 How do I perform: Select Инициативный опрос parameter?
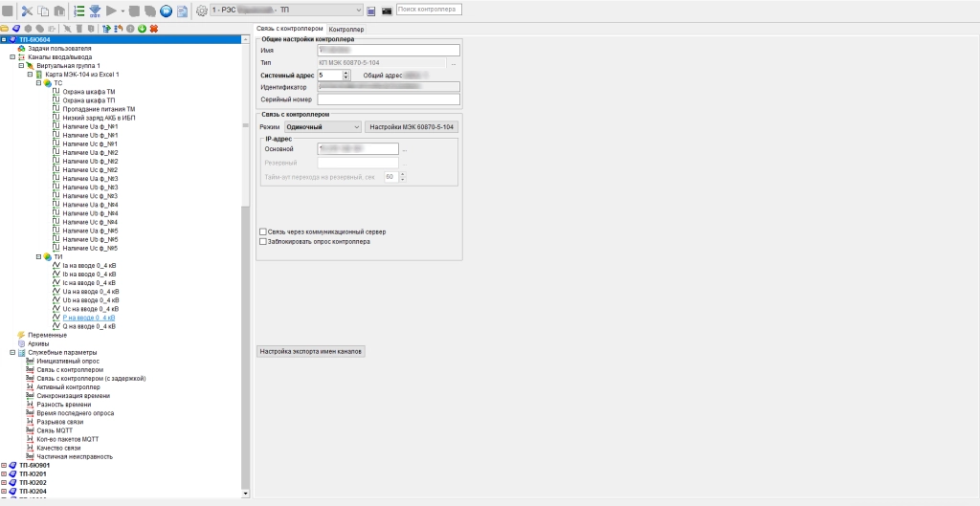click(68, 361)
